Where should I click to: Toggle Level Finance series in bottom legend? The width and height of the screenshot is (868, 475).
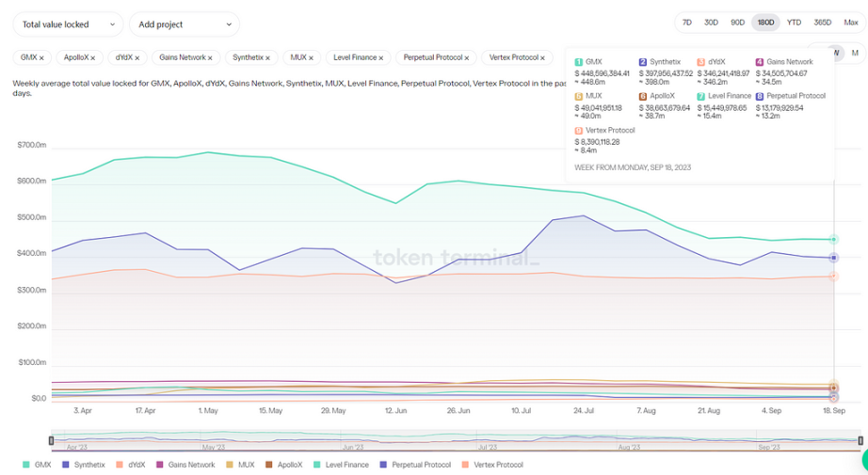(x=341, y=465)
